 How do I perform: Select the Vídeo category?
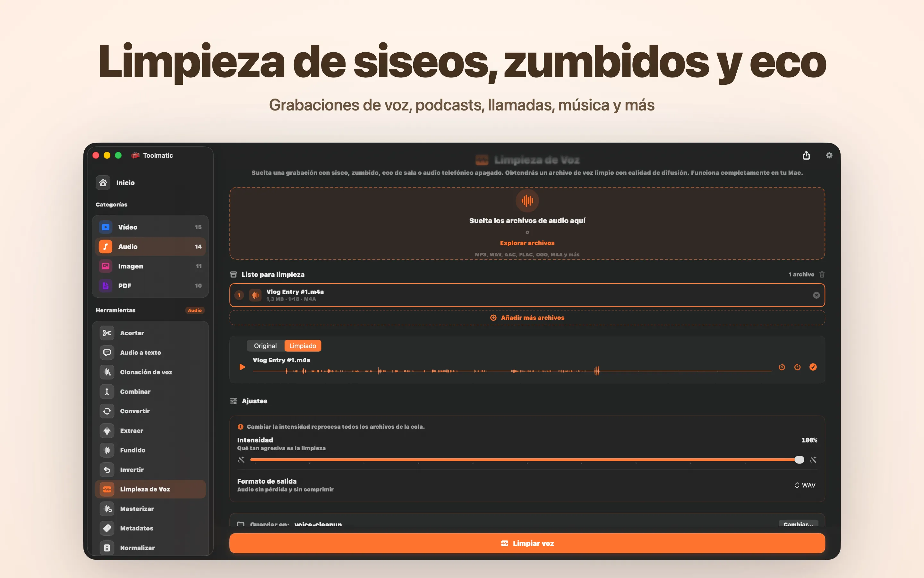(x=150, y=227)
